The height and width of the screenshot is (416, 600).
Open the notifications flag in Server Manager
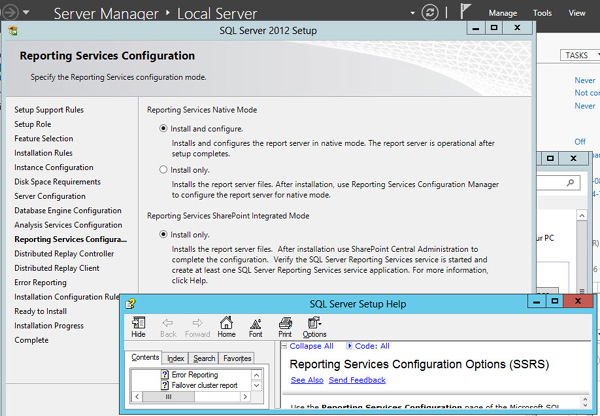click(465, 11)
